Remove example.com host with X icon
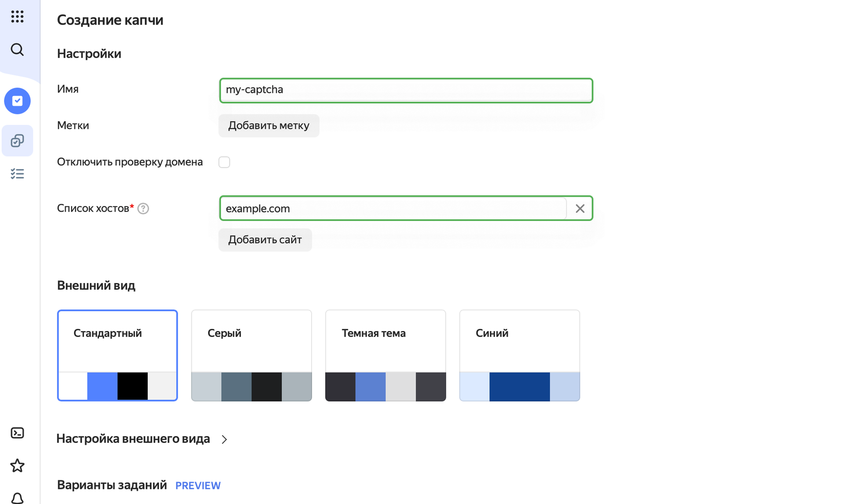845x504 pixels. 580,208
